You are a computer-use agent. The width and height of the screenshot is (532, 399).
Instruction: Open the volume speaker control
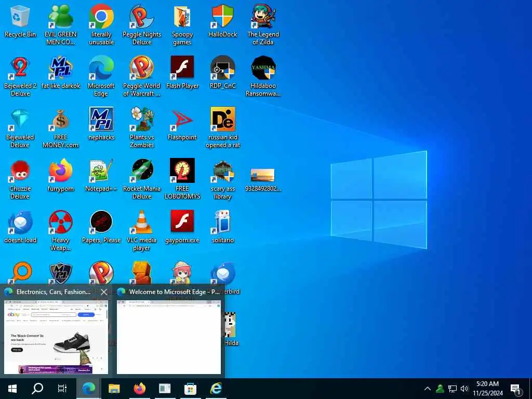[x=464, y=389]
